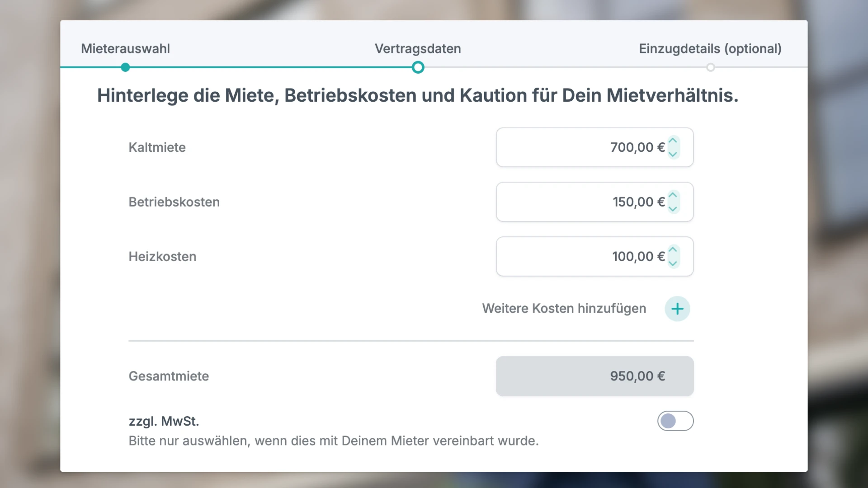The width and height of the screenshot is (868, 488).
Task: Click the Weitere Kosten hinzufügen text
Action: pos(564,309)
